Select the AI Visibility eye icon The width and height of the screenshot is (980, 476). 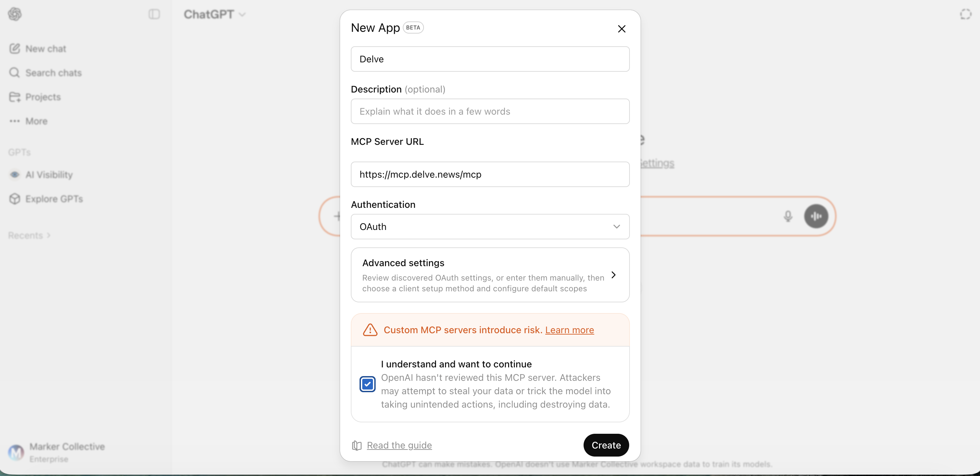pos(15,175)
